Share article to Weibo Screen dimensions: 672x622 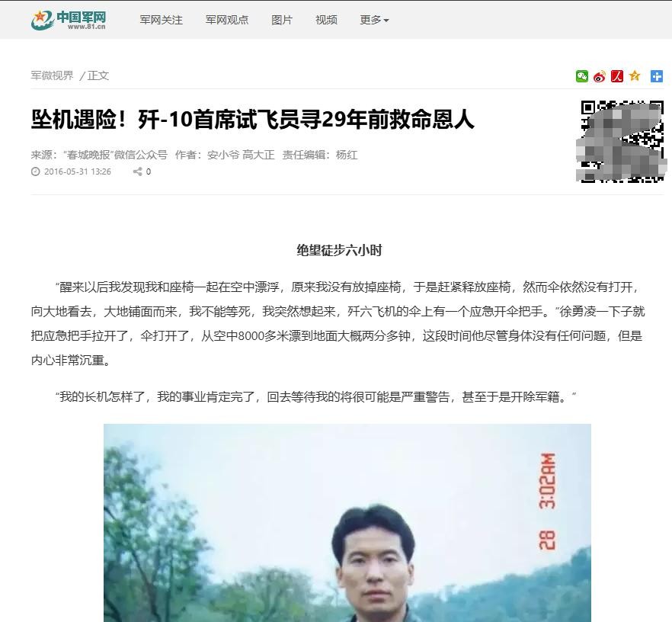599,76
